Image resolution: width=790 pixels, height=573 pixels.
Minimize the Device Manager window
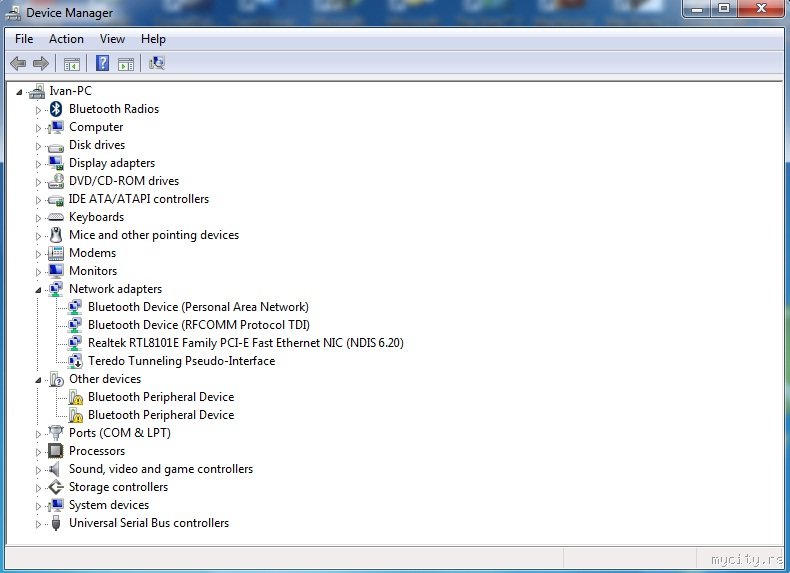(697, 9)
